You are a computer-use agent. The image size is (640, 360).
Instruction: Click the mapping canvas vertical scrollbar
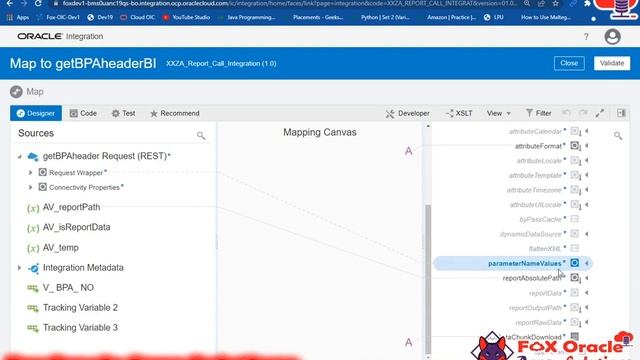pos(428,280)
